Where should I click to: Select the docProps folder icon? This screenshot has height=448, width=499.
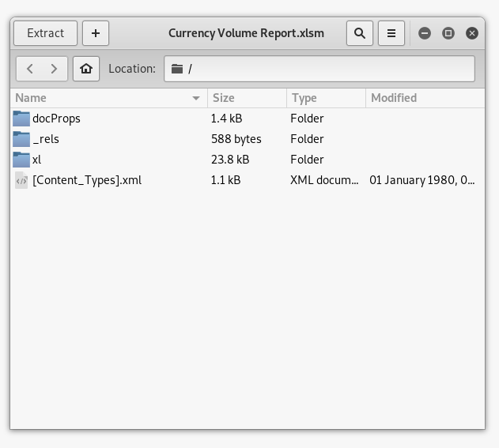(21, 119)
